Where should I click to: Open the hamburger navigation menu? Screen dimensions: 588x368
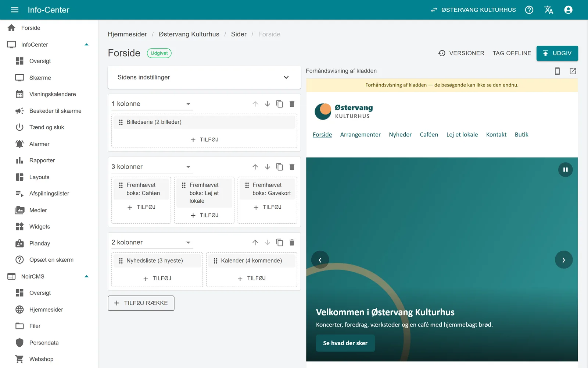pyautogui.click(x=15, y=10)
